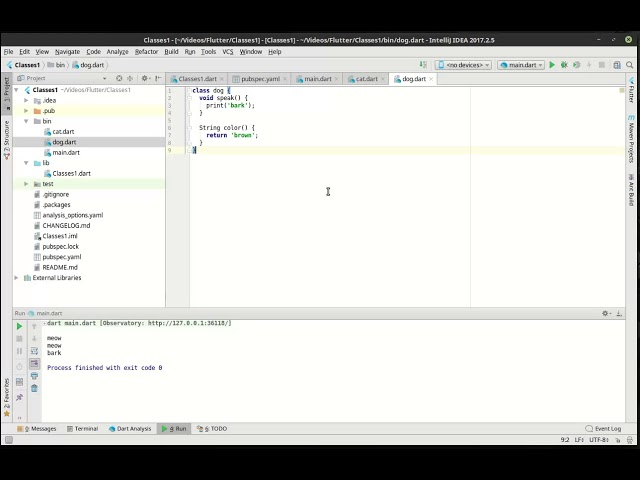Hide Run panel with download-arrow icon
This screenshot has height=480, width=640.
pyautogui.click(x=619, y=313)
